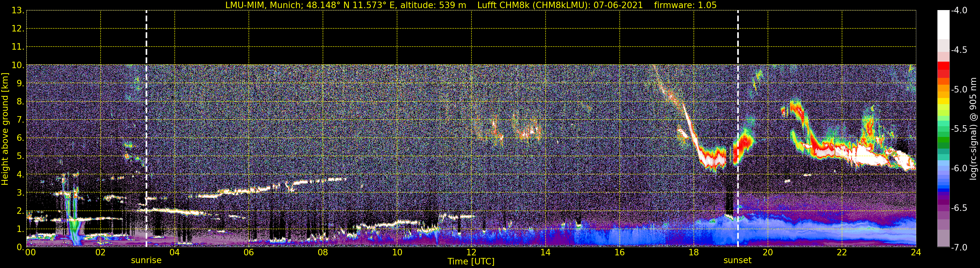Select the "sunrise" label below the time axis
This screenshot has width=980, height=268.
tap(146, 261)
